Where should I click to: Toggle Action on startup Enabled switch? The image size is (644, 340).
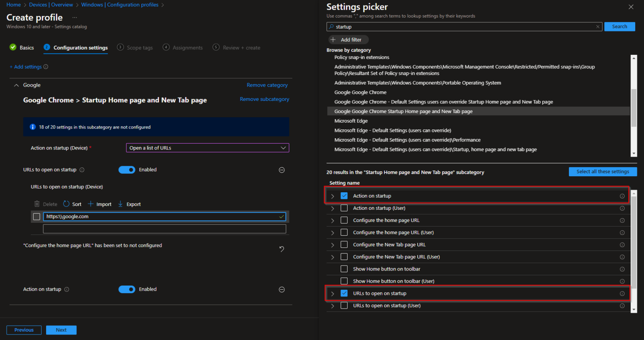(127, 289)
